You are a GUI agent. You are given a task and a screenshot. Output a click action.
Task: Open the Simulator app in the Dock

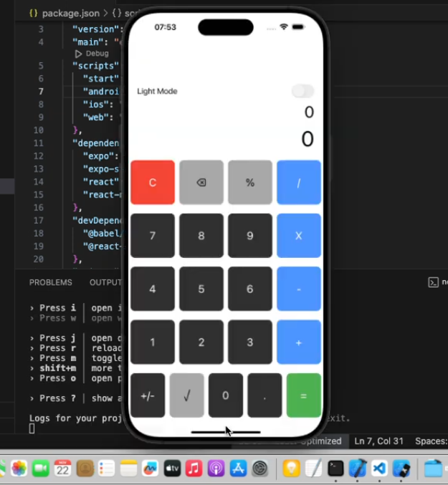(401, 468)
